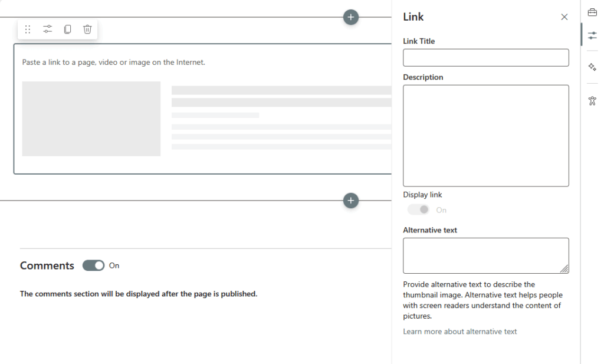604x364 pixels.
Task: Open web part properties sliders icon in toolbar
Action: tap(47, 29)
